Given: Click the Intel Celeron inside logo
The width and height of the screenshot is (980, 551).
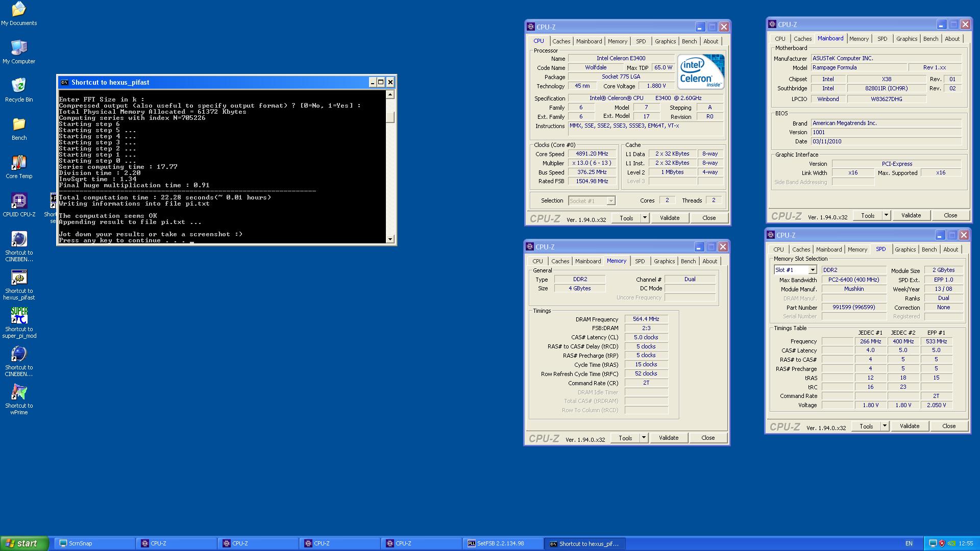Looking at the screenshot, I should click(x=700, y=72).
